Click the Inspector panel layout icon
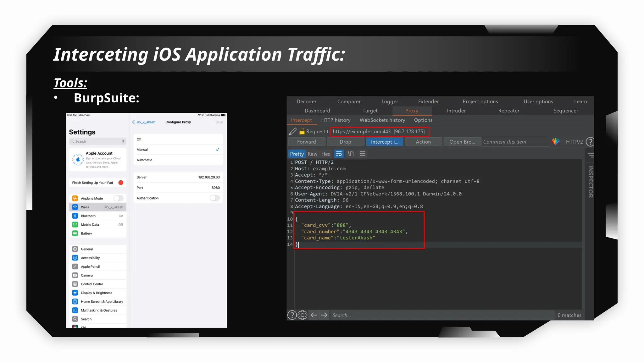The width and height of the screenshot is (644, 362). 591,155
